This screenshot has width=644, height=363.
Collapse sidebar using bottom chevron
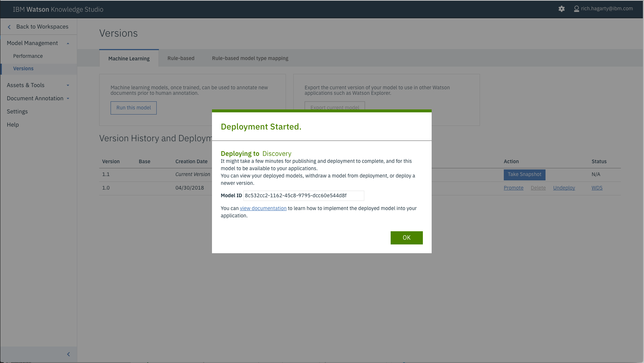(68, 354)
